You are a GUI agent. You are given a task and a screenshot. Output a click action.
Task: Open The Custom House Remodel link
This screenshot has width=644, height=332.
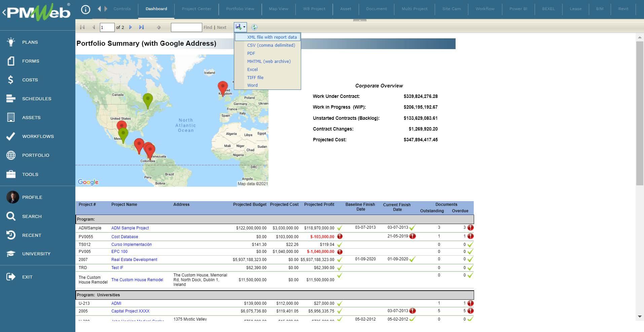click(137, 280)
